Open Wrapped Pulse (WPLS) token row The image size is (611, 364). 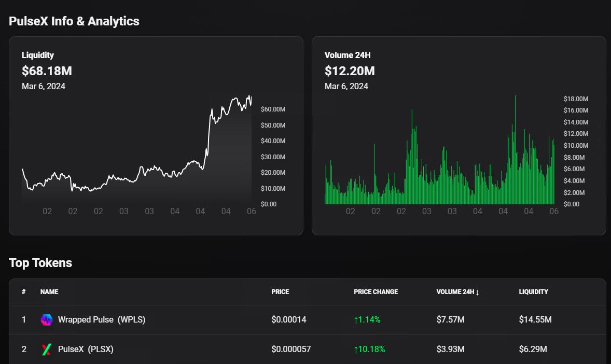tap(308, 320)
